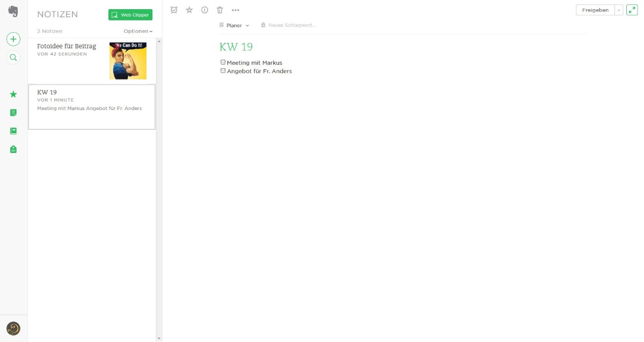The image size is (644, 342).
Task: Expand note to fullscreen icon
Action: (632, 10)
